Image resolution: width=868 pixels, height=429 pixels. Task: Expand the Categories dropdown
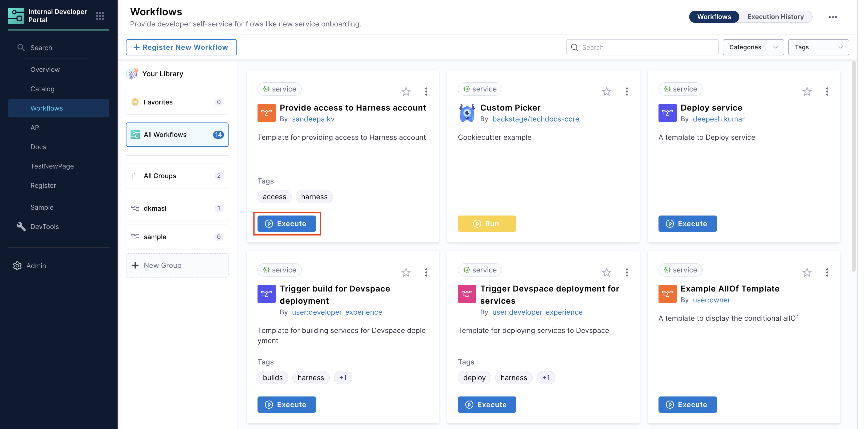pyautogui.click(x=753, y=47)
